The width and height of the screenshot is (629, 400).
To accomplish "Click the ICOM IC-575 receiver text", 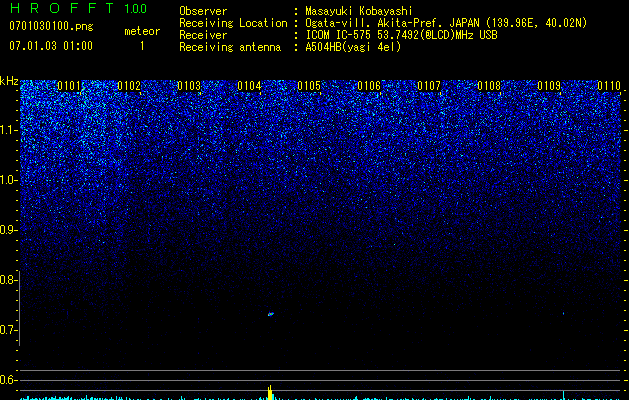I will point(401,35).
